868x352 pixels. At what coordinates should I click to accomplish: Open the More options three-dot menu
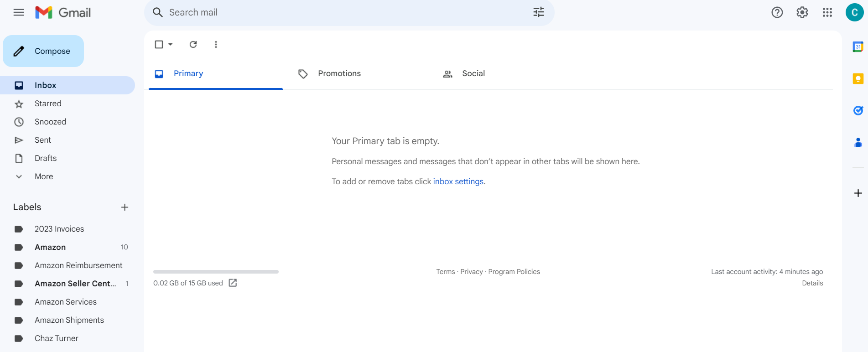click(216, 44)
